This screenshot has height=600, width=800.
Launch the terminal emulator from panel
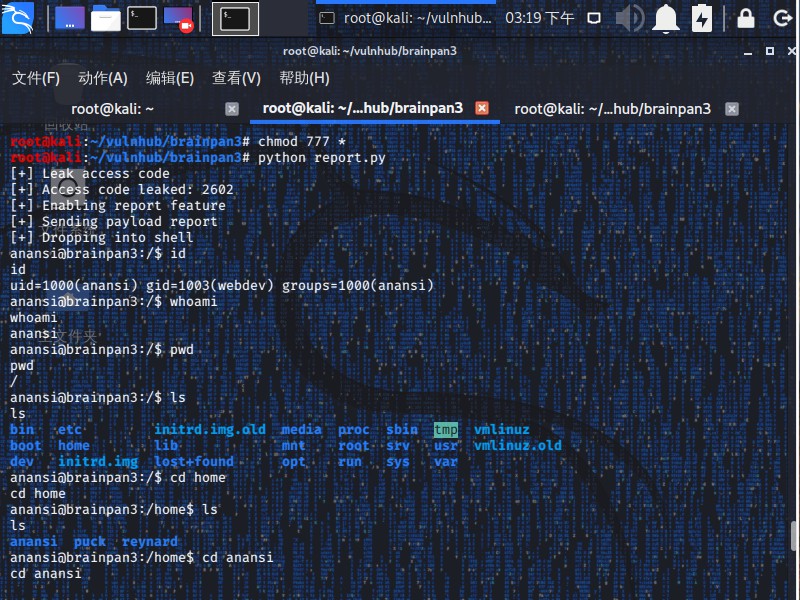(142, 18)
